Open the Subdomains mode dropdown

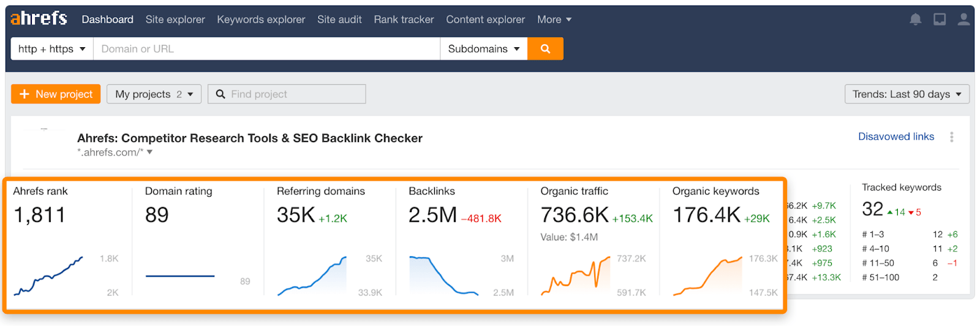[483, 49]
